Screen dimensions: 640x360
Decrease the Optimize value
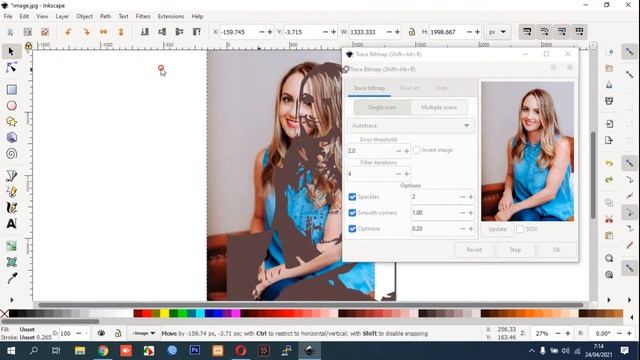[x=462, y=229]
